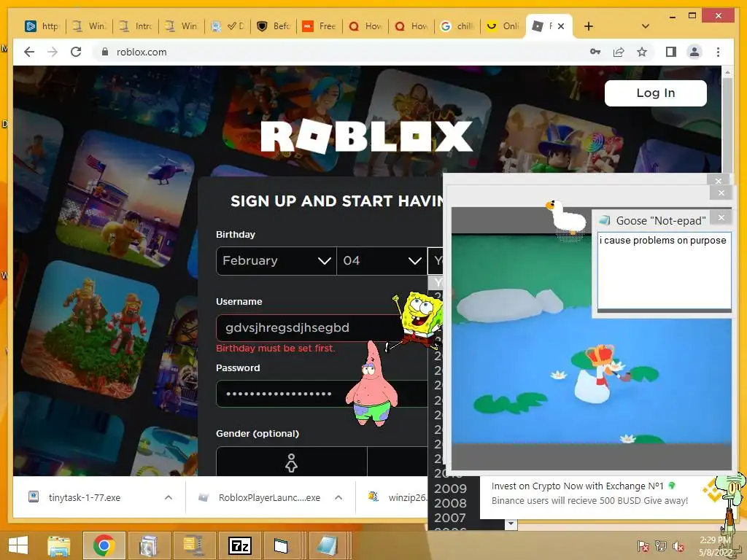Switch to the 'Onli' tab
The image size is (747, 560).
503,26
